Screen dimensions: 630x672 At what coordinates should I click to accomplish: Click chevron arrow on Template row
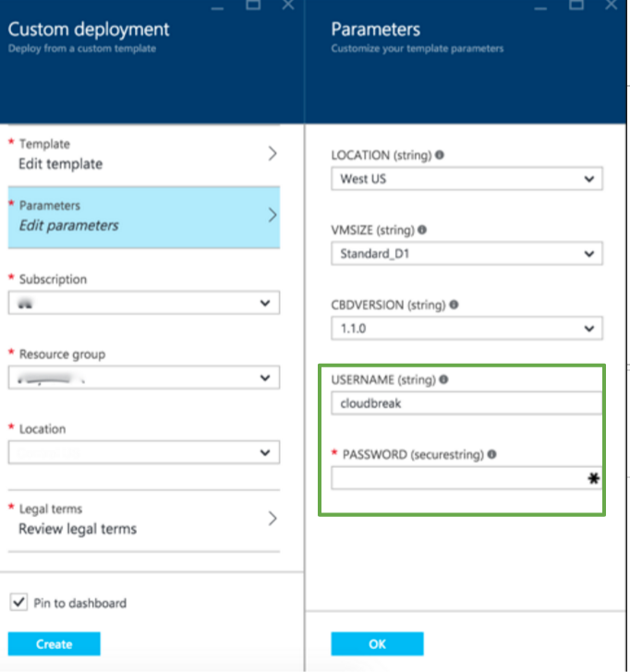point(273,153)
